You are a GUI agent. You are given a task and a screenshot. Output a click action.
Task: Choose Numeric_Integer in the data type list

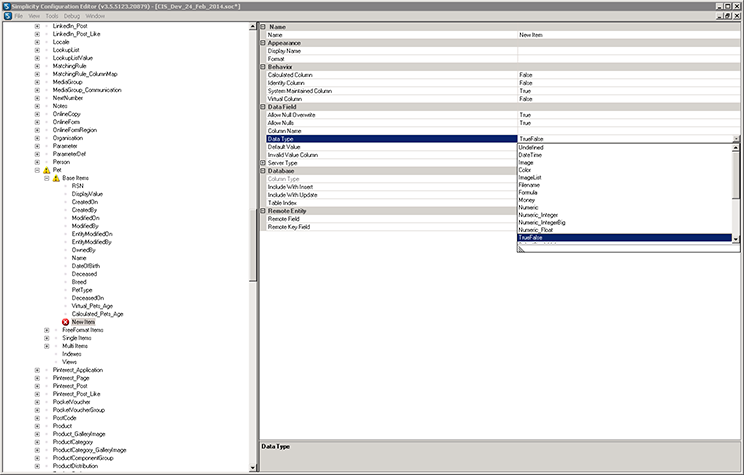point(624,215)
